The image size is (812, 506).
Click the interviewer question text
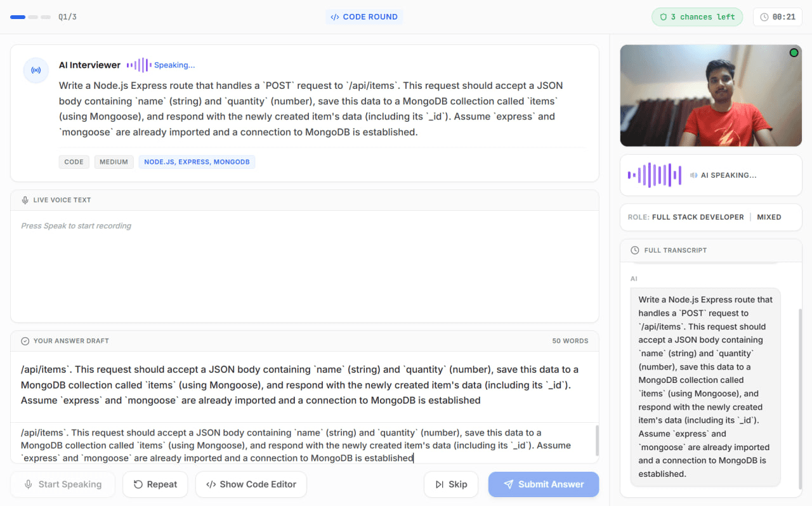tap(311, 109)
